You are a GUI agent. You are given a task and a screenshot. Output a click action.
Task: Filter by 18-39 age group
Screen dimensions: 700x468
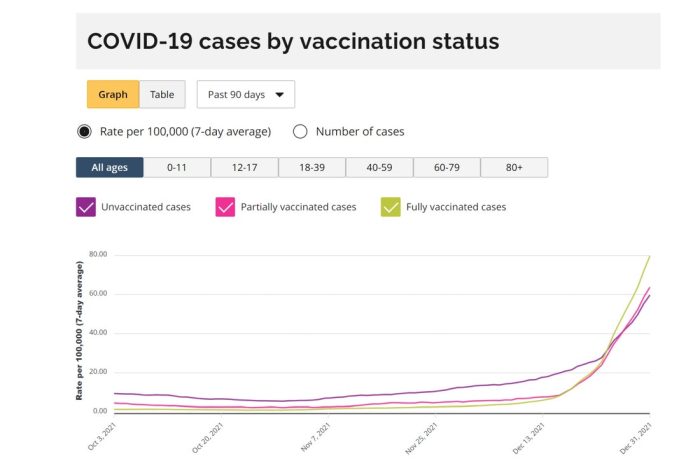312,167
